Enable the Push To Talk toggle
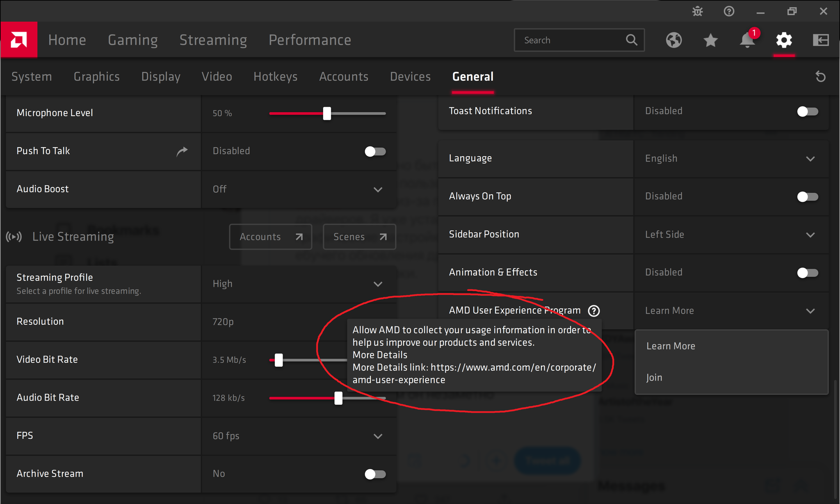Image resolution: width=840 pixels, height=504 pixels. click(375, 151)
